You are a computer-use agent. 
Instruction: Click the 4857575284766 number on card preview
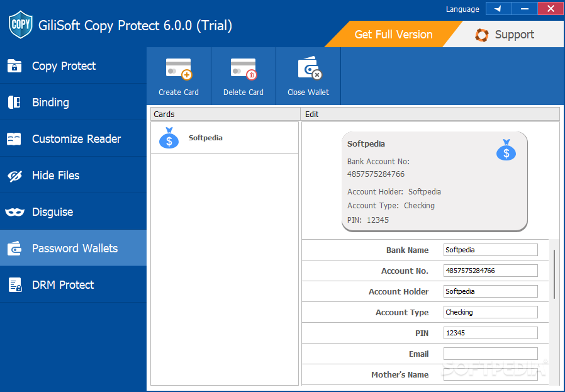[376, 174]
